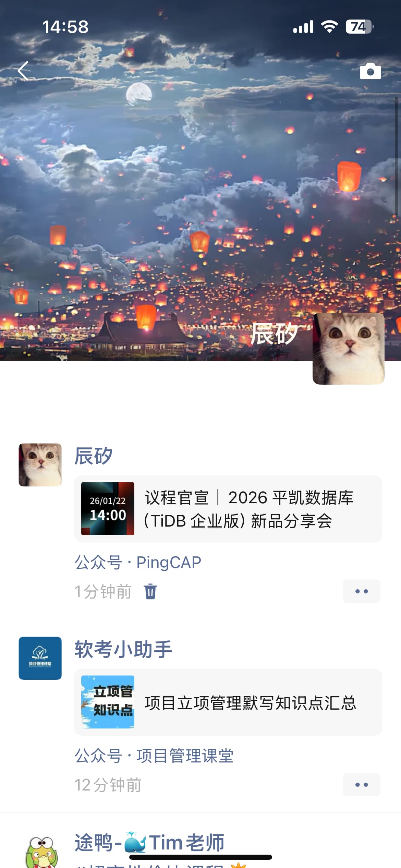The width and height of the screenshot is (401, 868).
Task: Open two-dot menu on 软考小助手's post
Action: pyautogui.click(x=362, y=784)
